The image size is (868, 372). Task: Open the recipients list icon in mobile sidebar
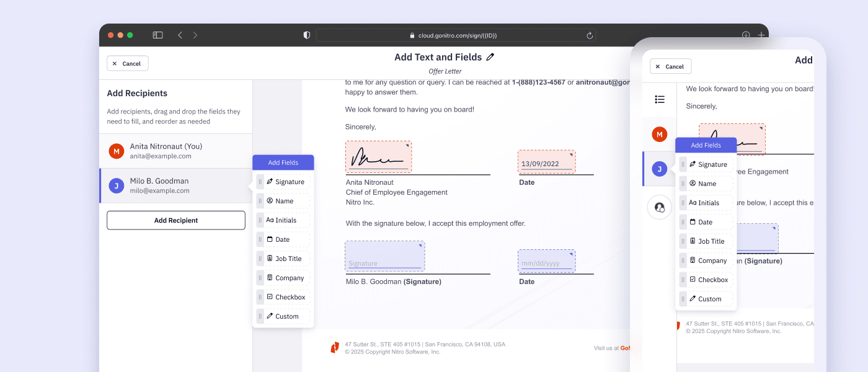(x=659, y=98)
